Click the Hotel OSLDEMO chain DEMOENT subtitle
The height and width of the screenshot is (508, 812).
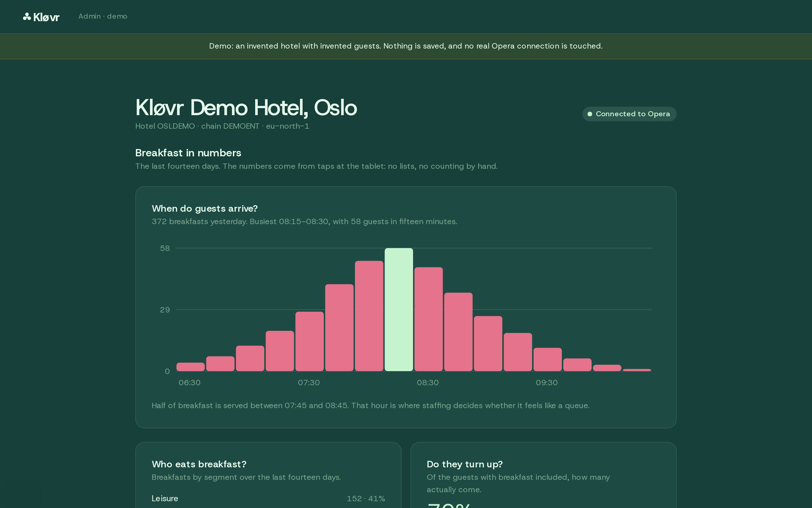222,126
